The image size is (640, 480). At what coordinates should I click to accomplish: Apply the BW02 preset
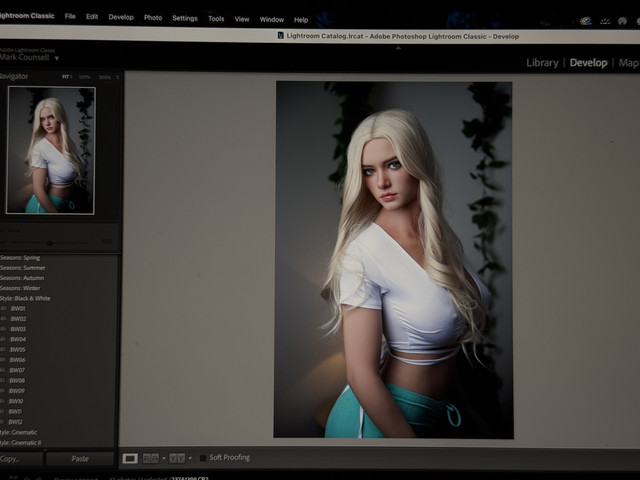[x=18, y=319]
